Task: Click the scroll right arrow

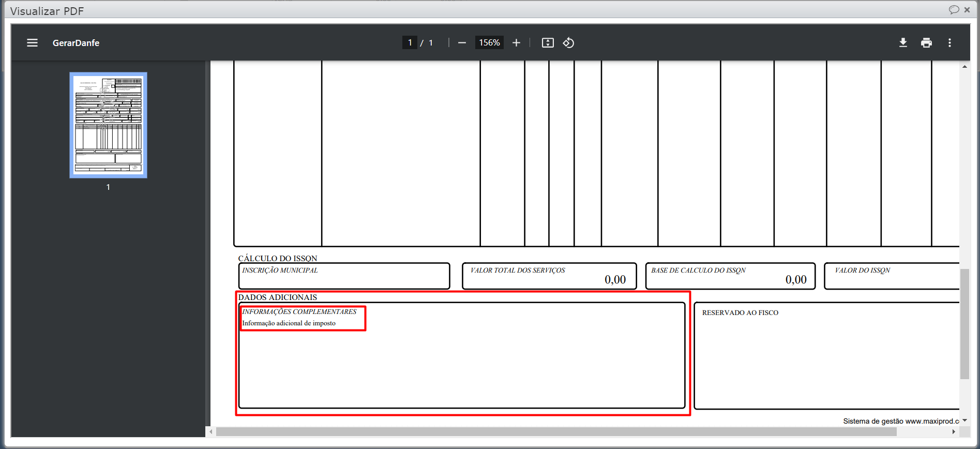Action: click(x=954, y=431)
